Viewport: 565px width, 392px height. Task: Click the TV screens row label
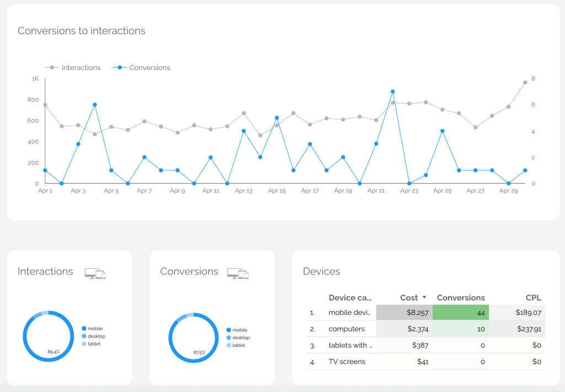pyautogui.click(x=347, y=362)
